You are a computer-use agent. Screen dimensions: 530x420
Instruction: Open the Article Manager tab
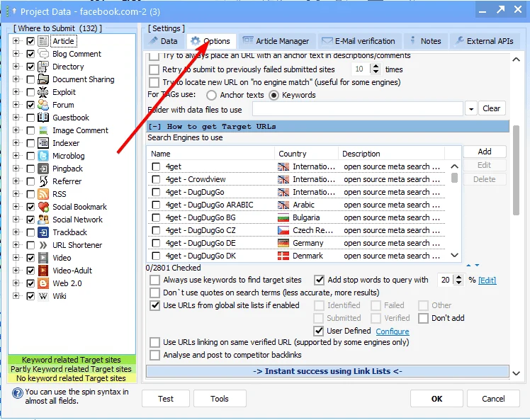coord(277,41)
